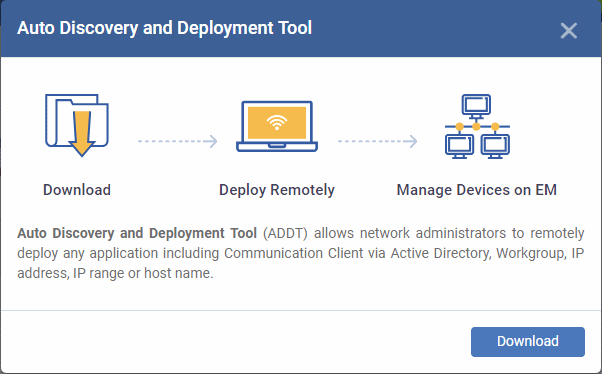The width and height of the screenshot is (602, 374).
Task: Click the text "address, IP range or host name."
Action: coord(115,273)
